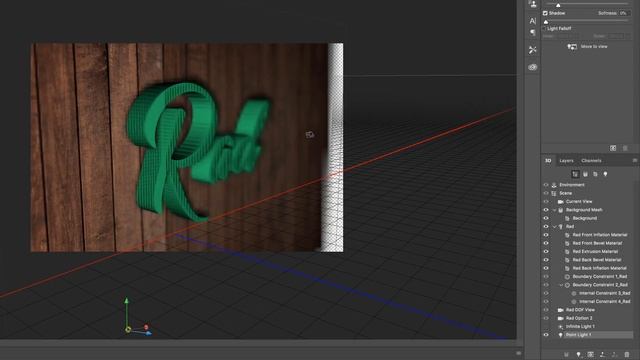
Task: Filter 3D panel by Lights
Action: coord(605,174)
